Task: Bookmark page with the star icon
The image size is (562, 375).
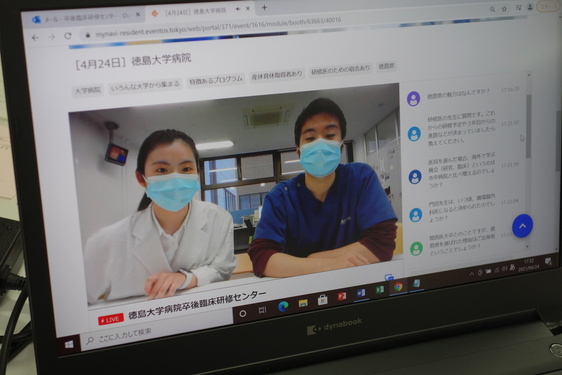Action: [504, 9]
